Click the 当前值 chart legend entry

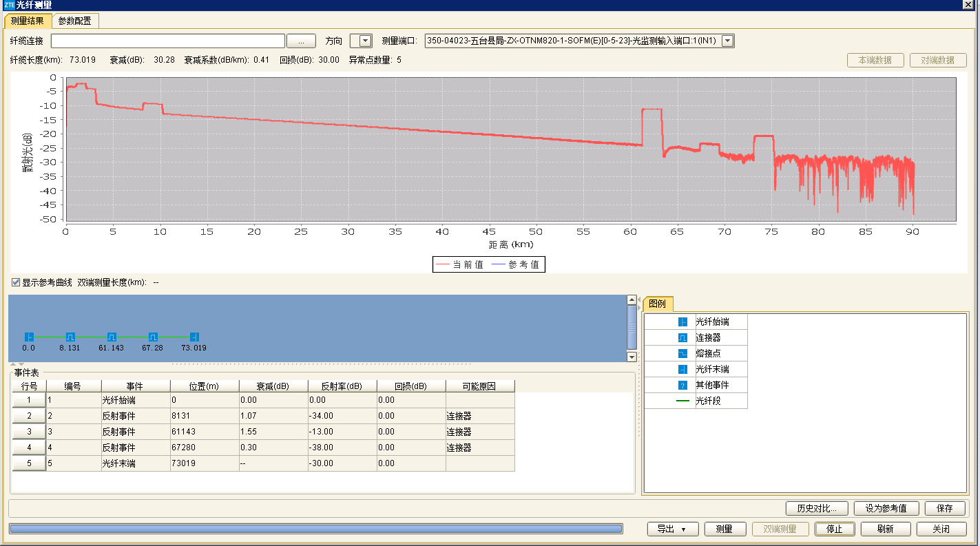click(460, 265)
